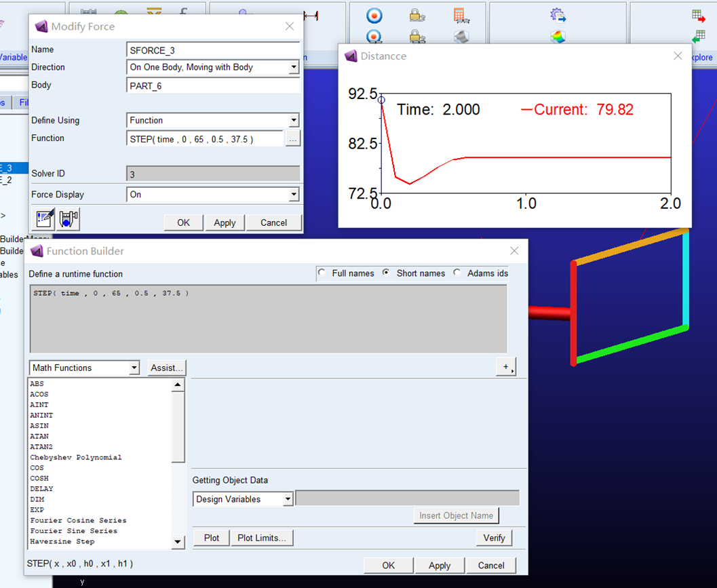
Task: Select the Adams ids radio button
Action: click(x=457, y=273)
